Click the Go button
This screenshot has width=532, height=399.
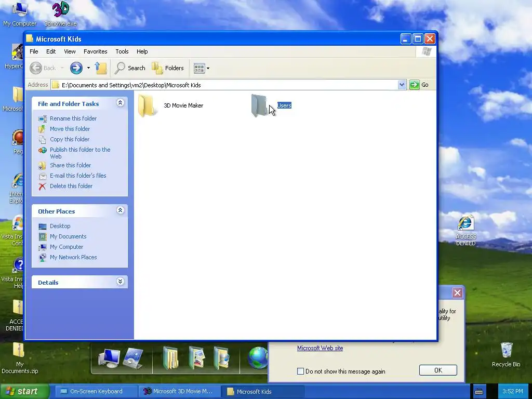(x=419, y=85)
